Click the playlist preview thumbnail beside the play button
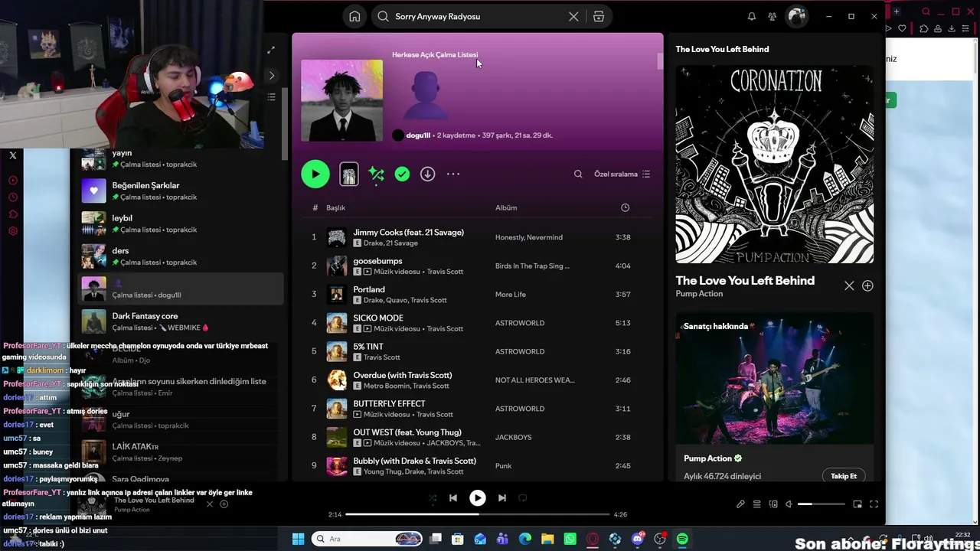The image size is (980, 551). click(x=349, y=174)
